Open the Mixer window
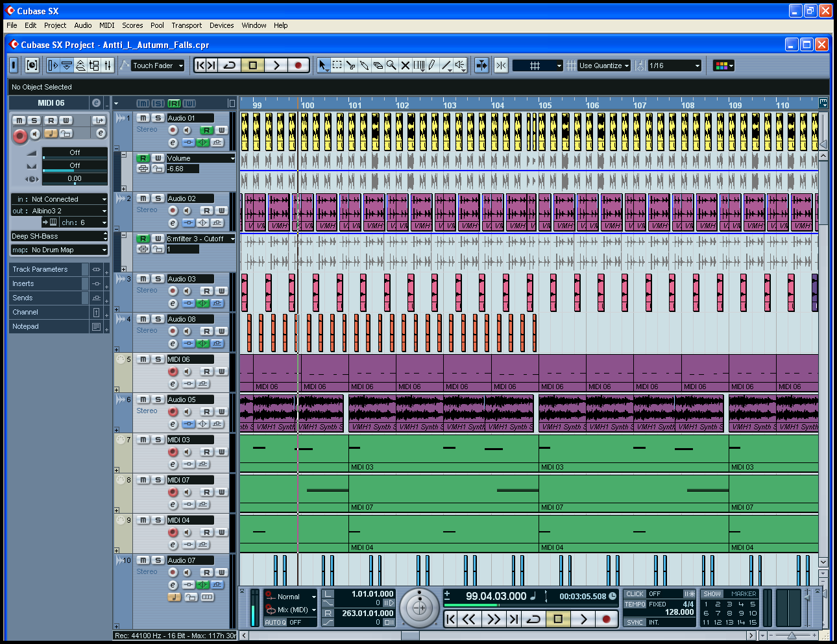 click(x=108, y=65)
